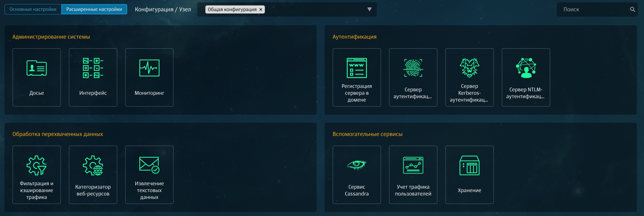Click the Вспомогательные сервисы heading

point(367,134)
